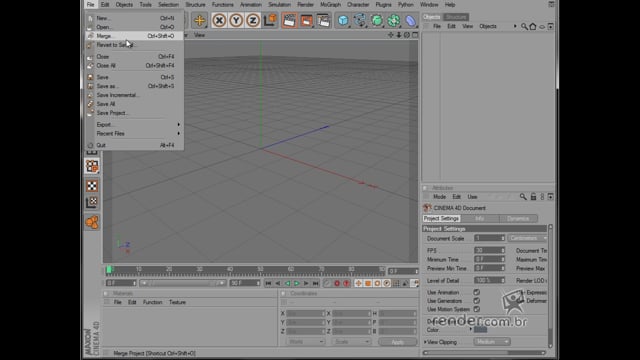Viewport: 640px width, 360px height.
Task: Toggle position keyframe recording icon
Action: point(358,283)
